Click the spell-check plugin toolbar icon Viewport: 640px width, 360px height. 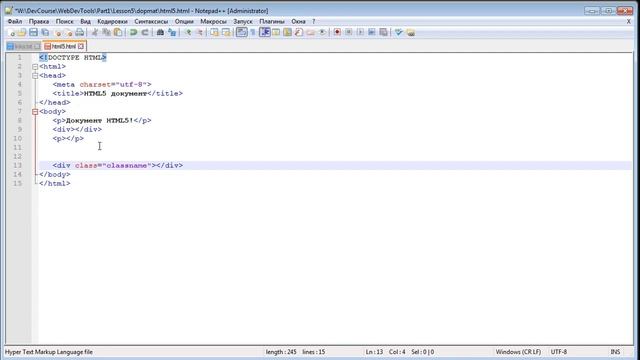(399, 32)
